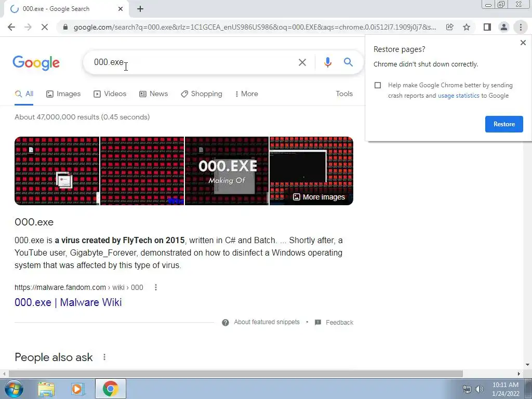Clear the search box text
532x399 pixels.
(302, 62)
